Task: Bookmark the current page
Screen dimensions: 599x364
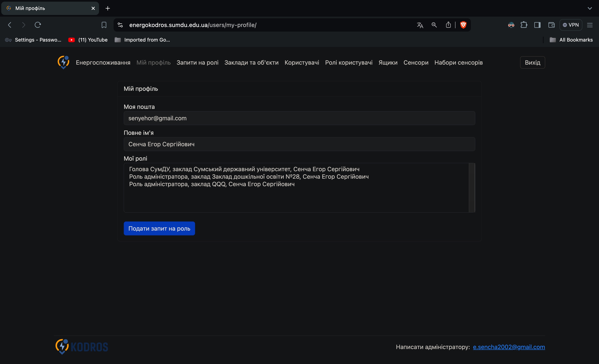Action: click(x=104, y=25)
